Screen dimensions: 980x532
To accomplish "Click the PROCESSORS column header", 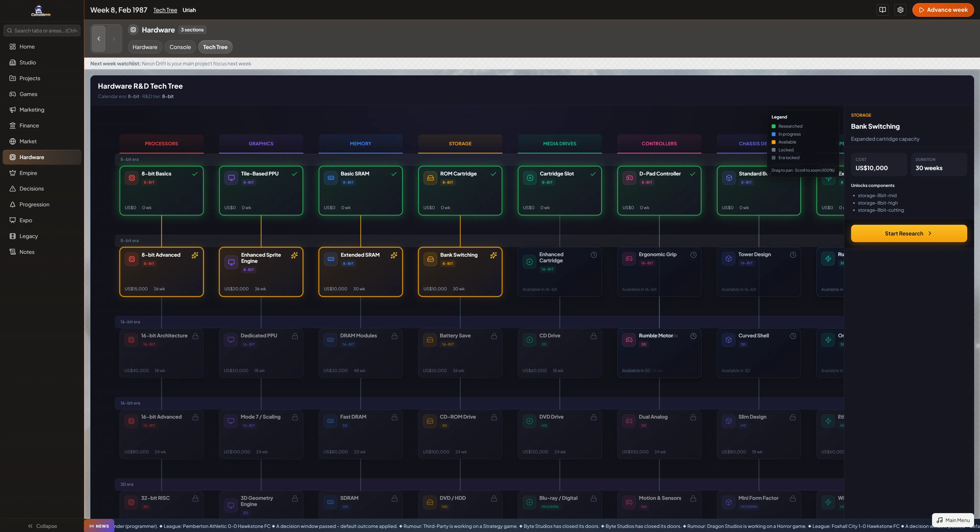I will tap(161, 144).
